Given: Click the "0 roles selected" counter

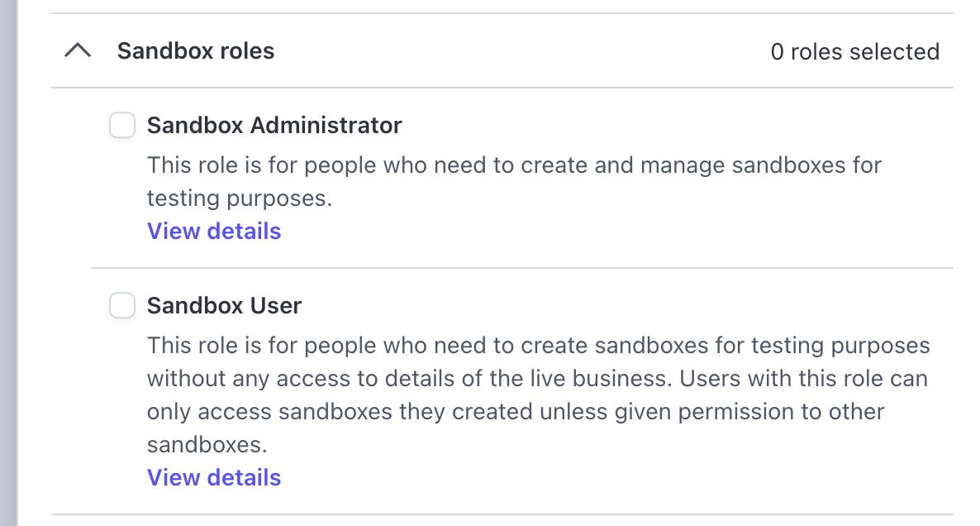Looking at the screenshot, I should (x=854, y=52).
